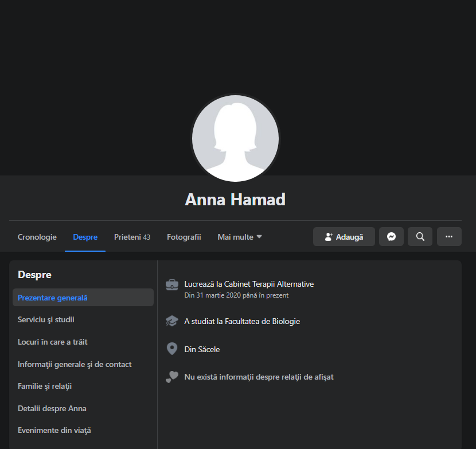Open Familie și relații section
The height and width of the screenshot is (449, 476).
point(45,386)
